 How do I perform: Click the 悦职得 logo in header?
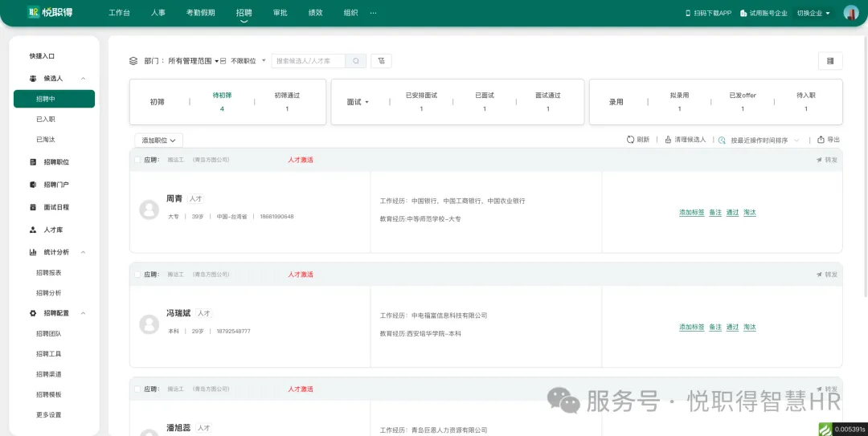[x=50, y=13]
